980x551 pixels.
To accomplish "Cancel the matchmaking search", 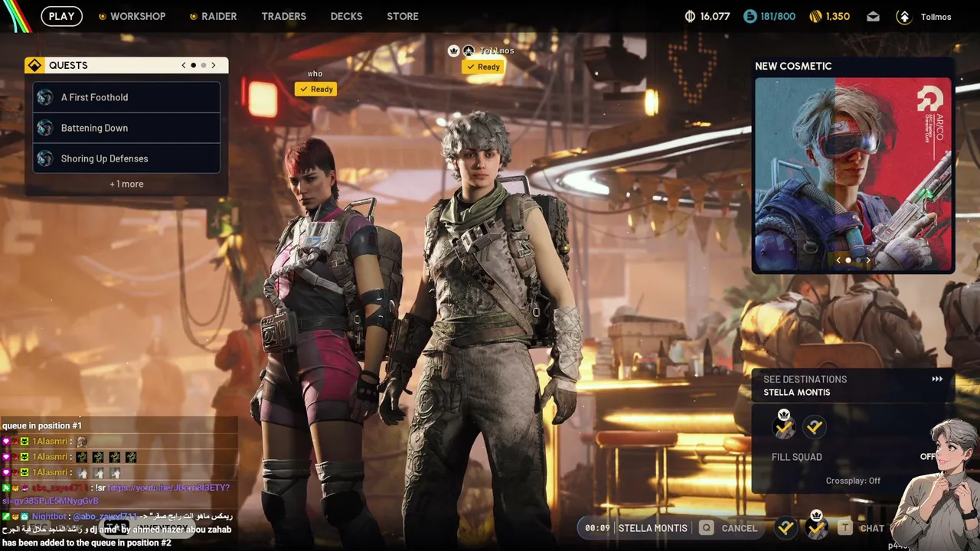I will pyautogui.click(x=739, y=528).
